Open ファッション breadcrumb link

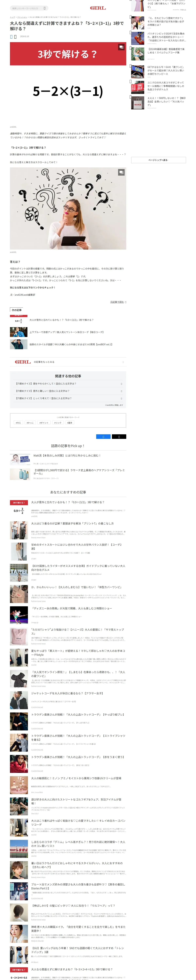(22, 17)
